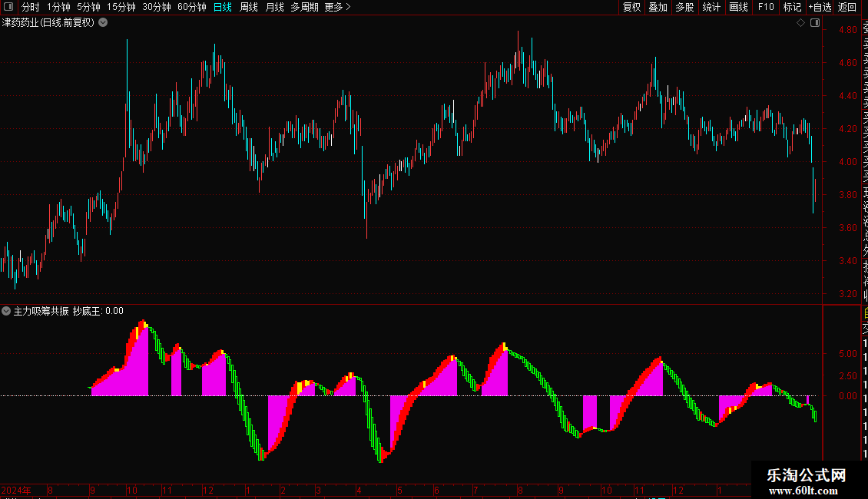Open F10 company information

click(766, 7)
